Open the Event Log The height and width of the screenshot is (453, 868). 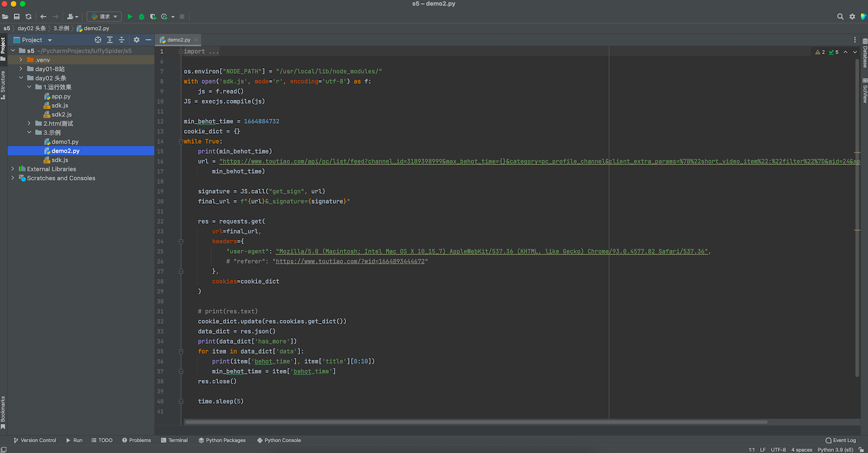coord(840,440)
